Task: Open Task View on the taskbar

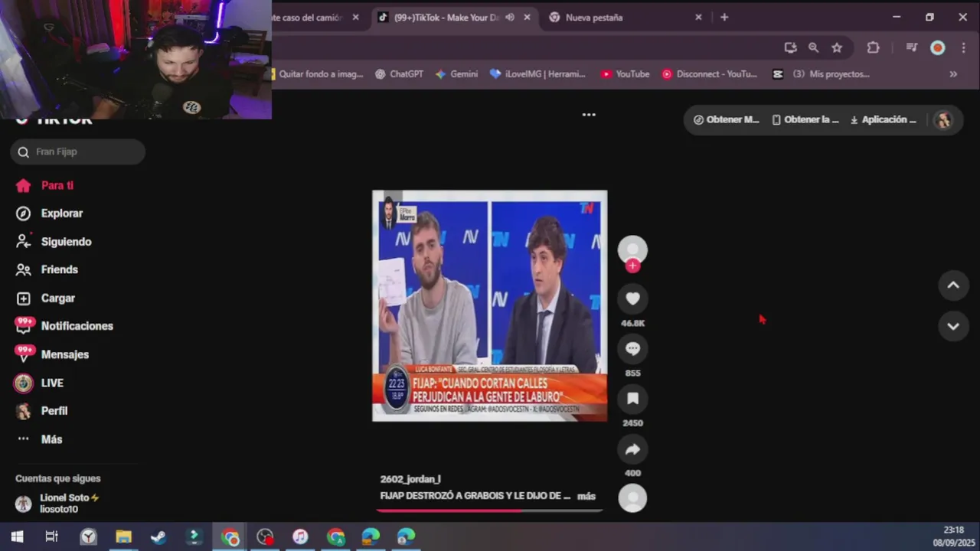Action: point(51,537)
